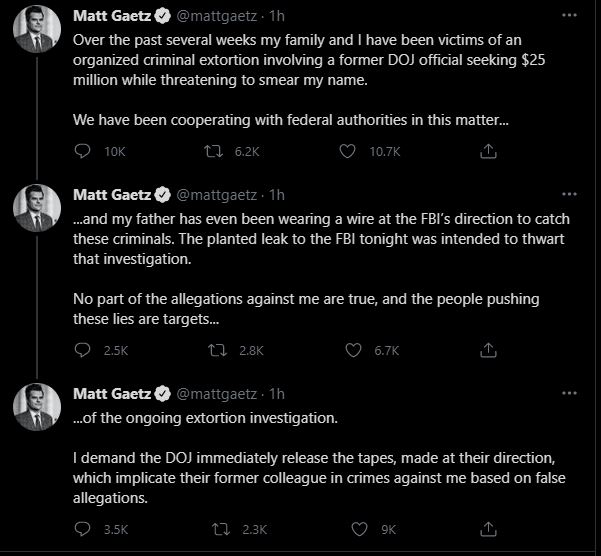Viewport: 601px width, 556px height.
Task: Reply to the second tweet about the wire
Action: coord(83,350)
